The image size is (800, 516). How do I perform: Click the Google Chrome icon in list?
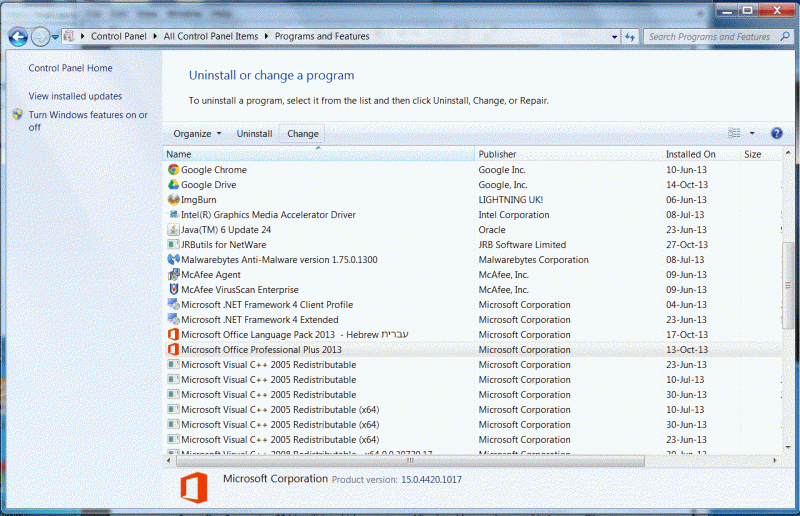[x=173, y=170]
